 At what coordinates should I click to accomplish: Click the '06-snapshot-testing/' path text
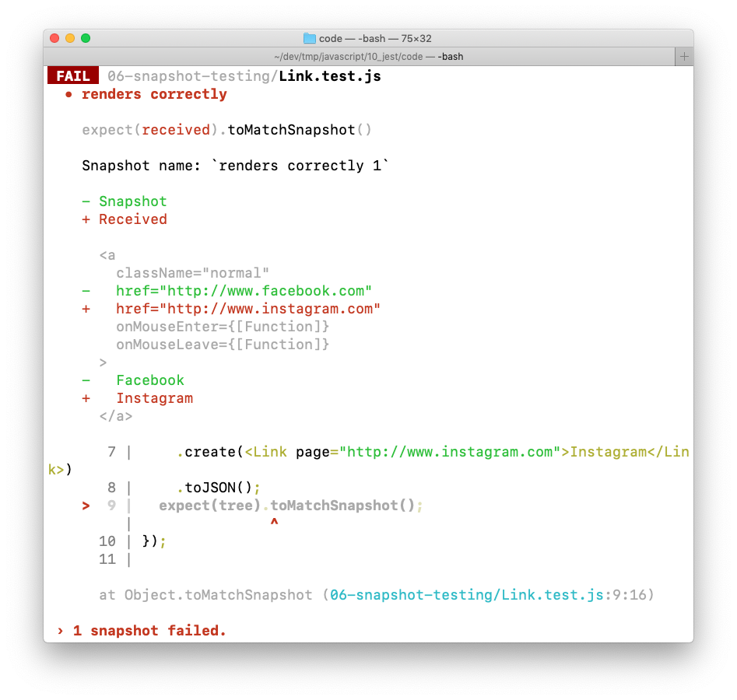click(x=193, y=76)
